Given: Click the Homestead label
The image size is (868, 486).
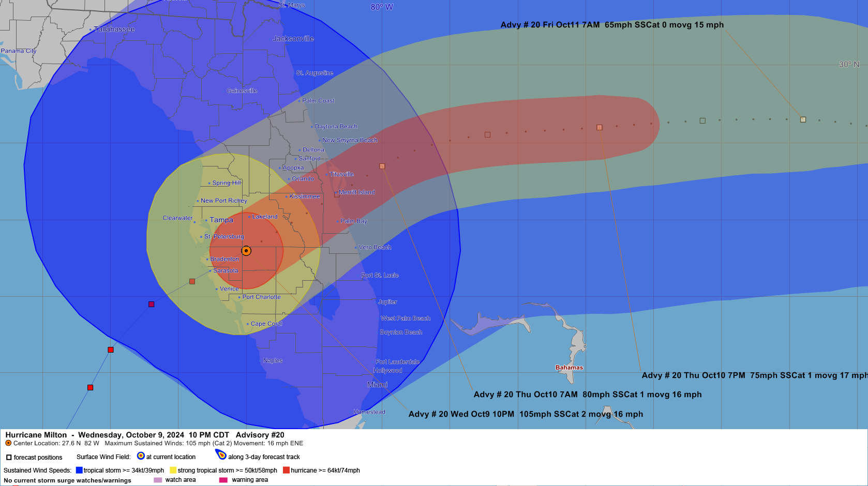Looking at the screenshot, I should [x=369, y=412].
